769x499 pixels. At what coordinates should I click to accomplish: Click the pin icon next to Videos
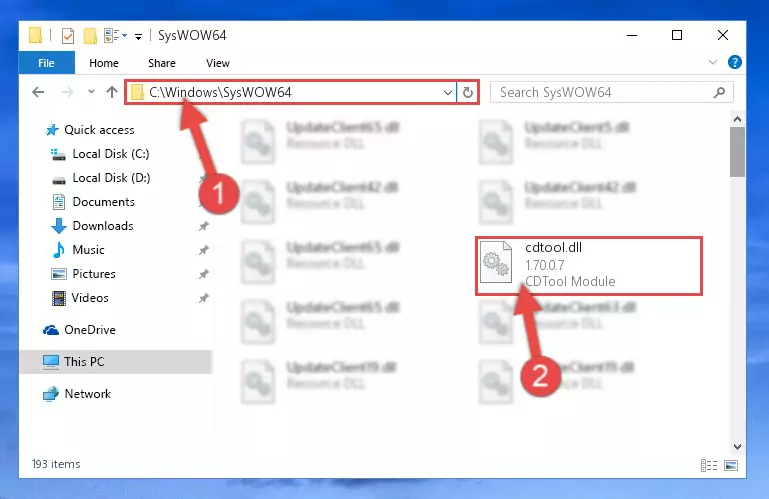point(204,298)
